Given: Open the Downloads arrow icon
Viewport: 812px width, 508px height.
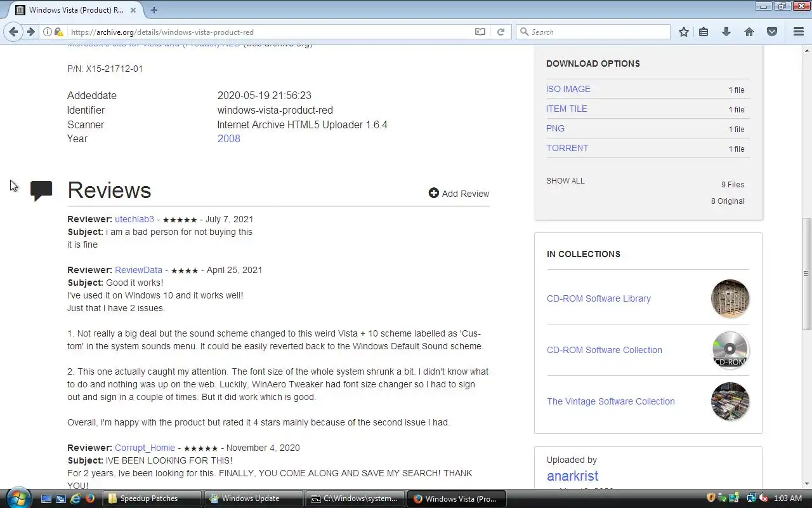Looking at the screenshot, I should 726,32.
